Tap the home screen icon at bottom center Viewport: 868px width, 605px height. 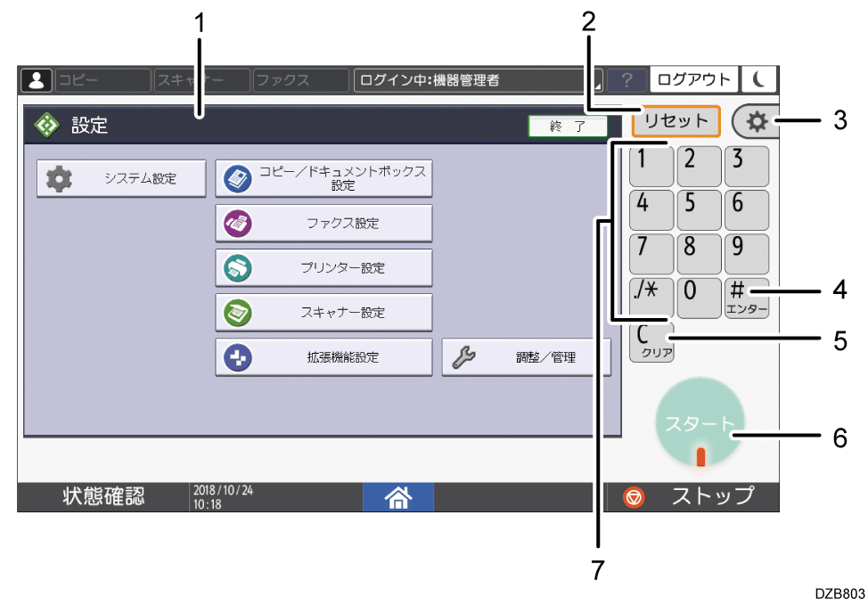tap(397, 497)
